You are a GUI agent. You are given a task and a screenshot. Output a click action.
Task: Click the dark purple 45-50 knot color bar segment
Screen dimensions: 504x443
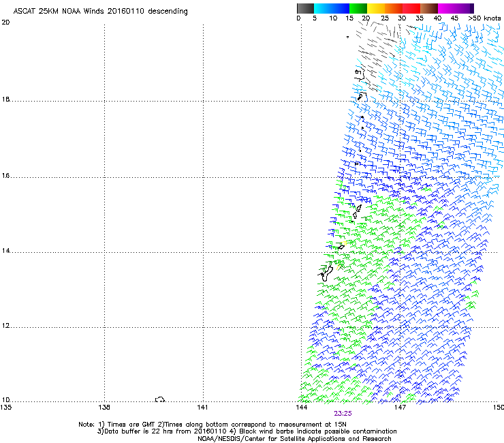click(464, 8)
